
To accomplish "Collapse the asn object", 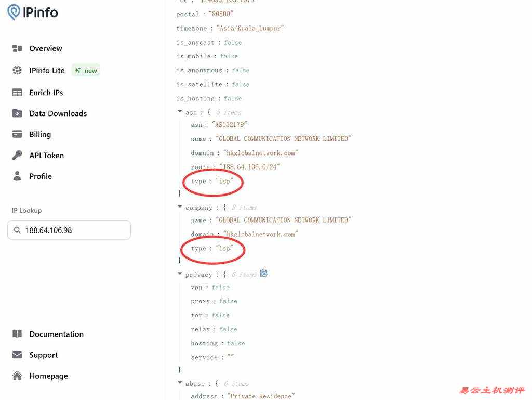I will click(x=180, y=111).
